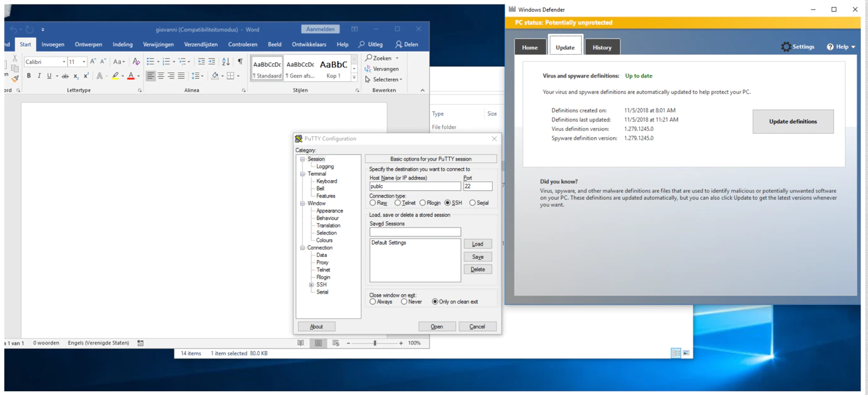This screenshot has height=395, width=868.
Task: Click Open in PuTTY Configuration
Action: click(x=437, y=326)
